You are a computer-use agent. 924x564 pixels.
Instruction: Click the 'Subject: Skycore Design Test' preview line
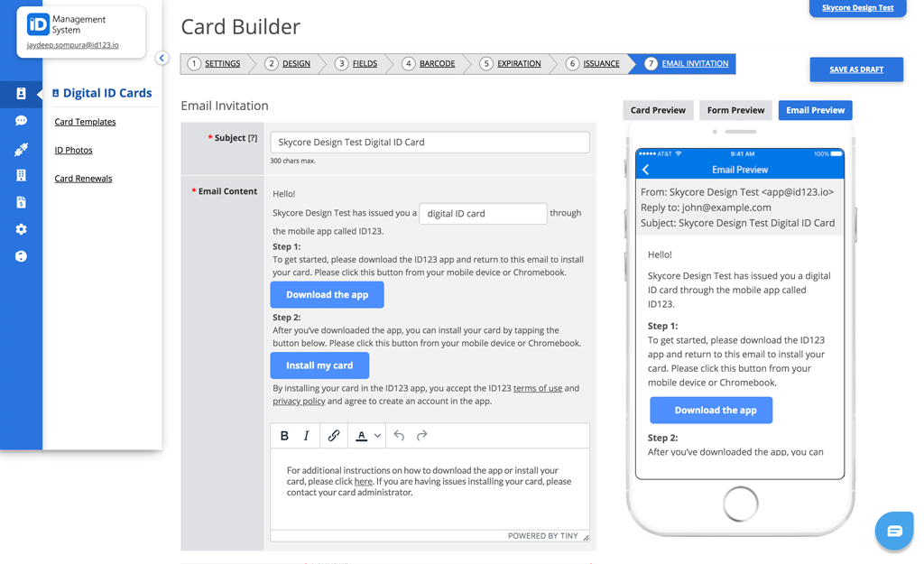click(738, 223)
